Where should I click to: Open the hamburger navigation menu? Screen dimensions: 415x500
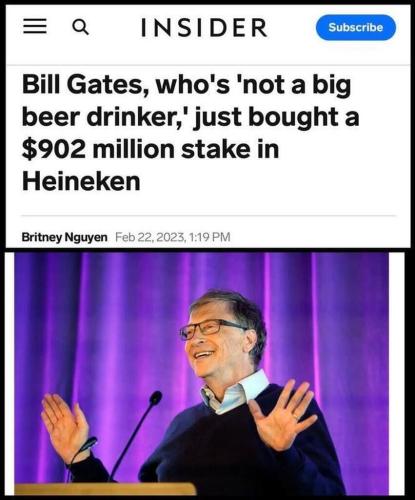(35, 26)
